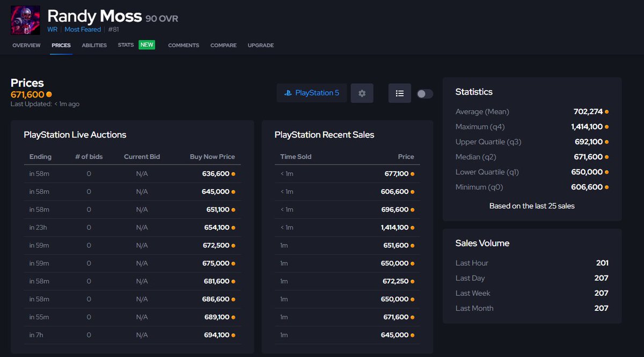Switch to the Upgrade tab
Image resolution: width=644 pixels, height=357 pixels.
point(261,46)
